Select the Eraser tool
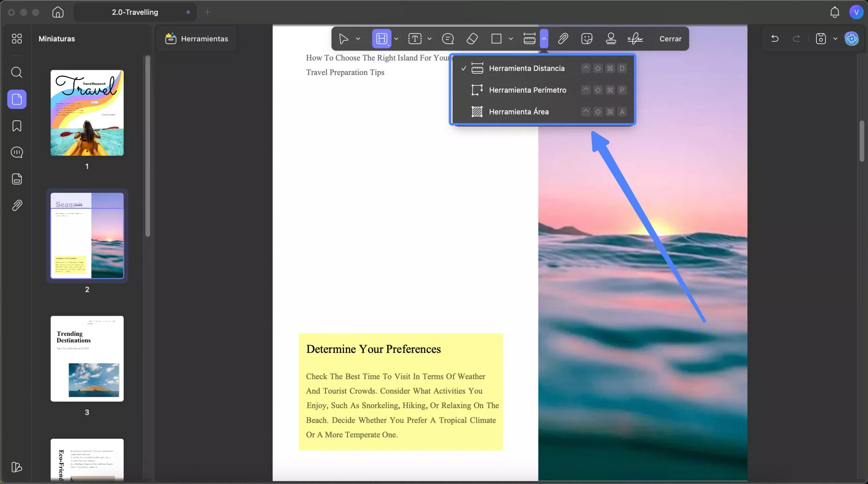Screen dimensions: 868x484 click(x=472, y=39)
